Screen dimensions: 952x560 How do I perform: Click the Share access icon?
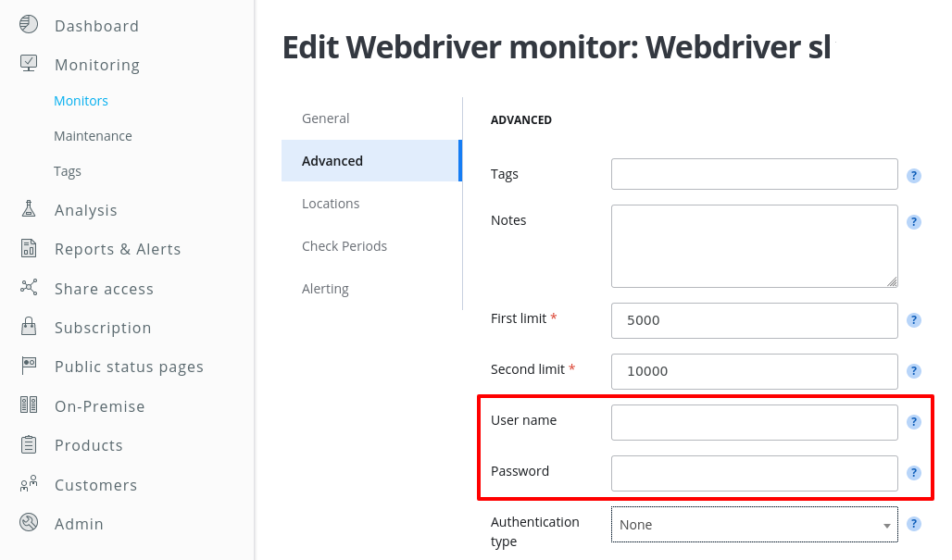coord(29,288)
